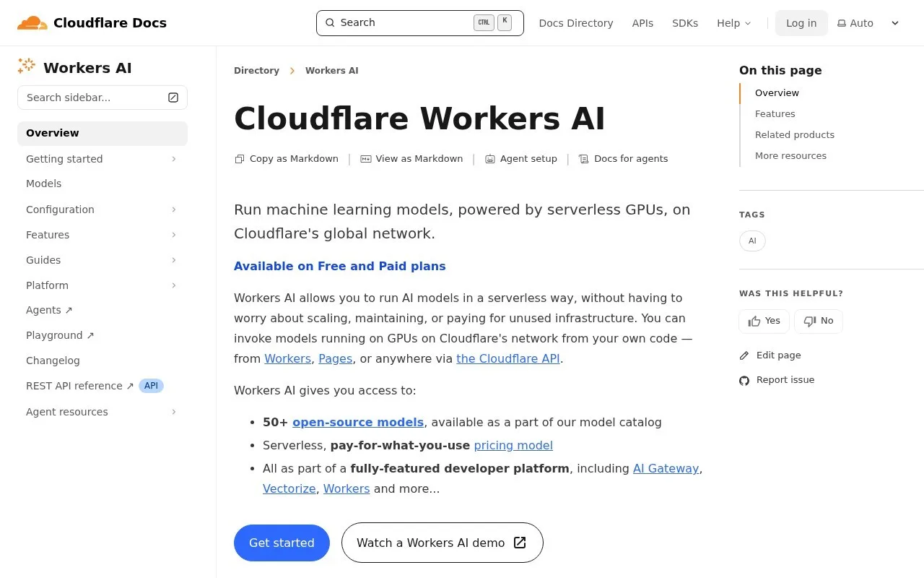This screenshot has height=578, width=924.
Task: Open the pricing model link
Action: [513, 445]
